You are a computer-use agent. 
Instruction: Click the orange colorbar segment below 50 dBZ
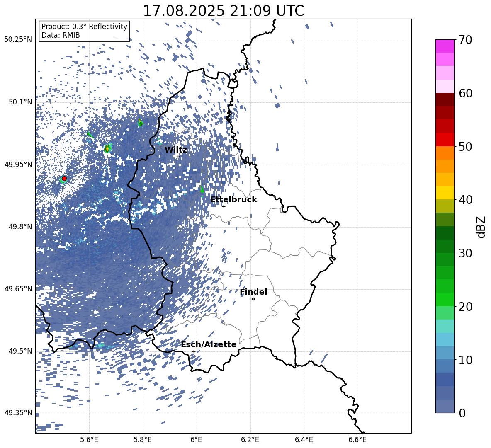445,153
